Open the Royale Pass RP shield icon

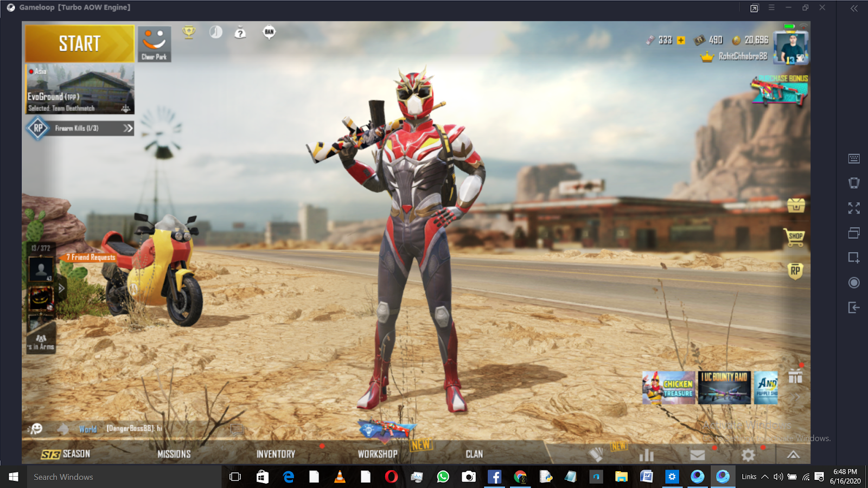point(795,271)
